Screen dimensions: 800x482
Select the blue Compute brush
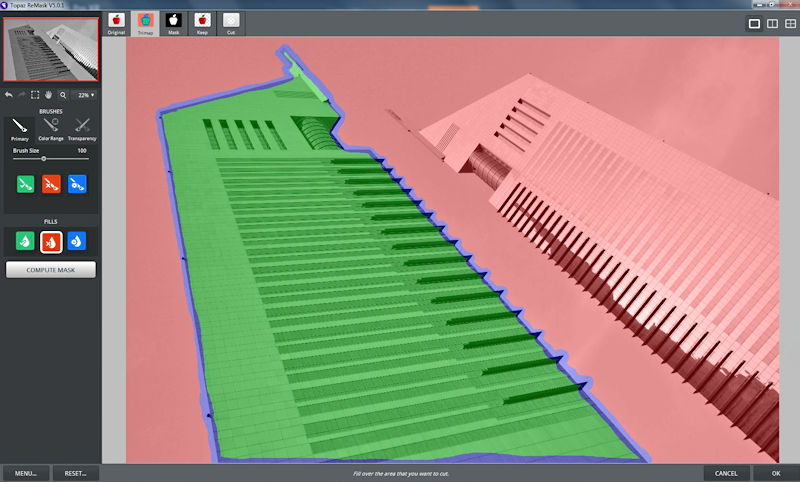tap(78, 184)
